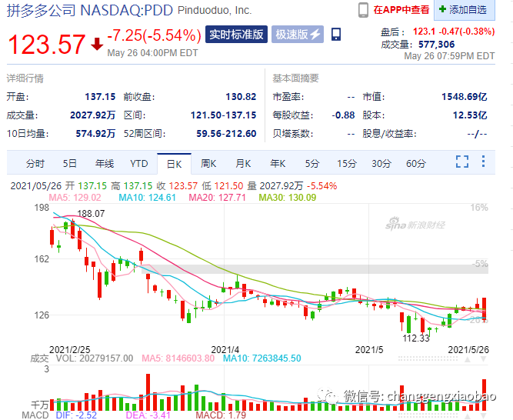Click the 2021/2/25 date axis label
Screen dimensions: 513x420
point(70,350)
